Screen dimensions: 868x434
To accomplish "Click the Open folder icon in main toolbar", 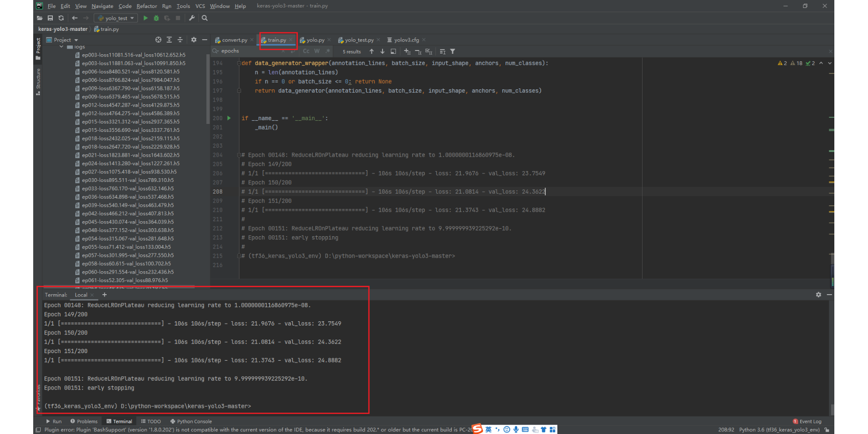I will point(40,18).
